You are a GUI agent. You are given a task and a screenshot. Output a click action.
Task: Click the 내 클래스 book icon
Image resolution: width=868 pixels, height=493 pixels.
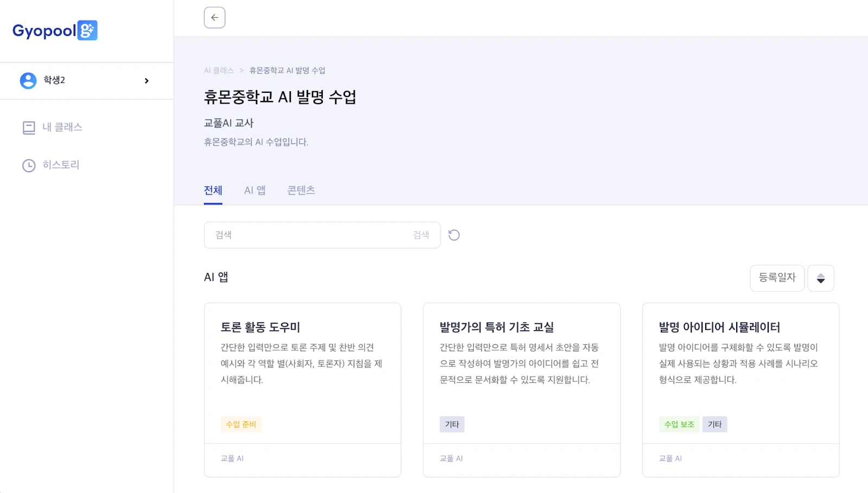click(29, 128)
